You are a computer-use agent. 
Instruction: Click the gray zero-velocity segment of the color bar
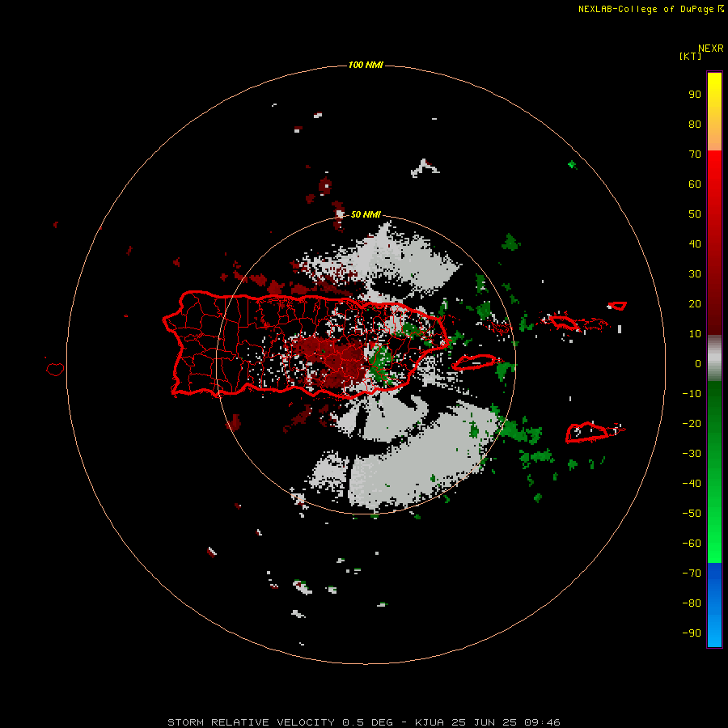714,358
